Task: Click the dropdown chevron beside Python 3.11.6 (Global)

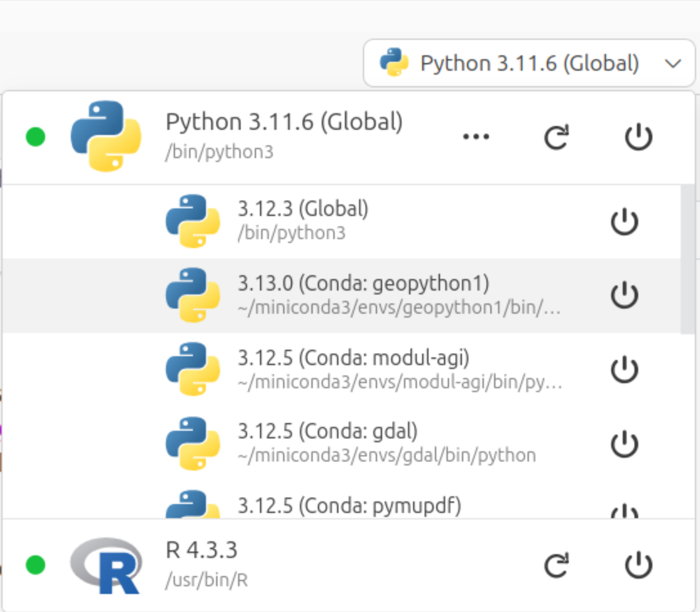Action: pyautogui.click(x=672, y=63)
